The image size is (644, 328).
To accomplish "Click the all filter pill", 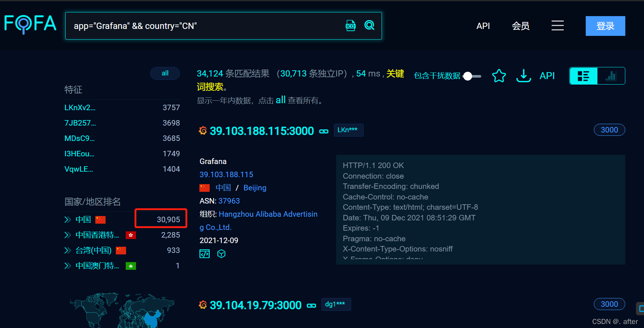I will coord(165,73).
